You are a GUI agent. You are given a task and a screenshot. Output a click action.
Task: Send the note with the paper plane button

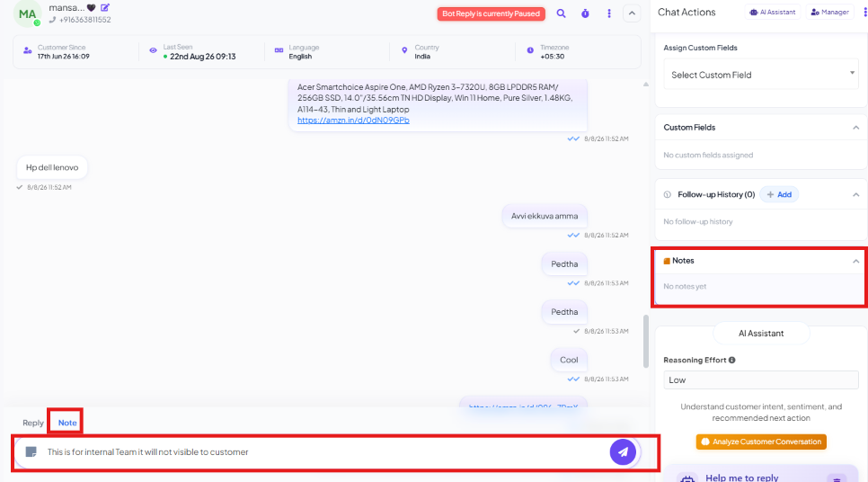point(623,452)
